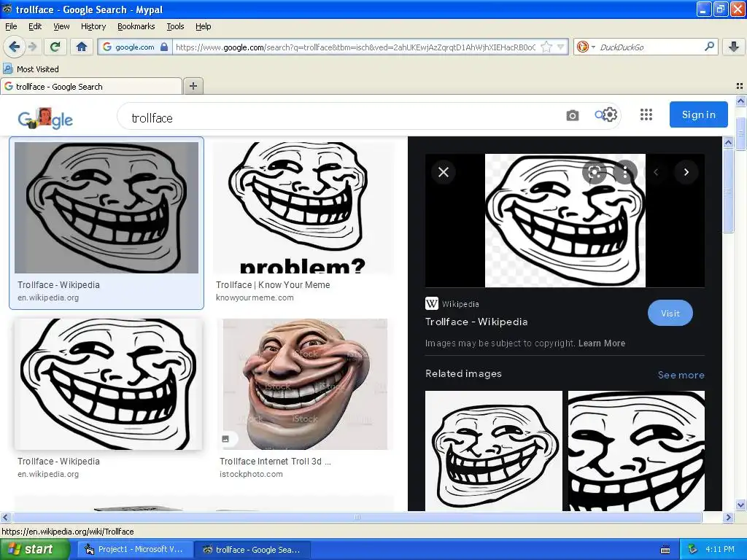Click the padlock site security icon

coord(164,47)
